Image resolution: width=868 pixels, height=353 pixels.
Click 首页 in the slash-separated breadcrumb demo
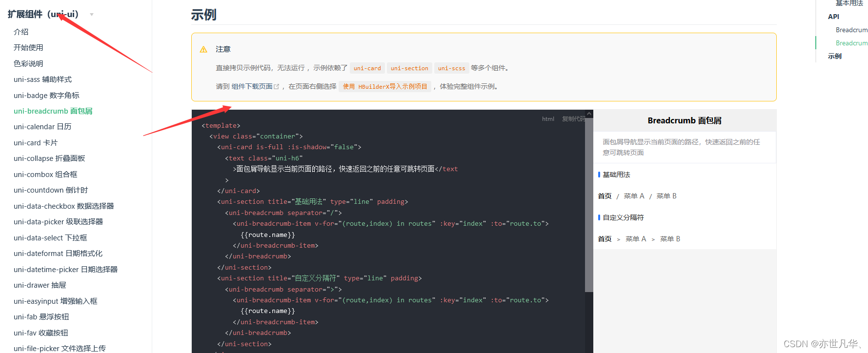point(605,196)
